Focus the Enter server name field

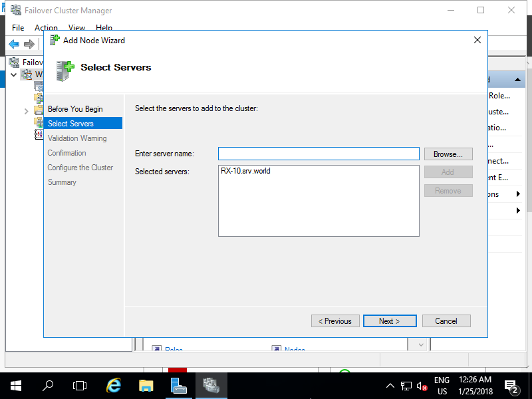coord(319,154)
